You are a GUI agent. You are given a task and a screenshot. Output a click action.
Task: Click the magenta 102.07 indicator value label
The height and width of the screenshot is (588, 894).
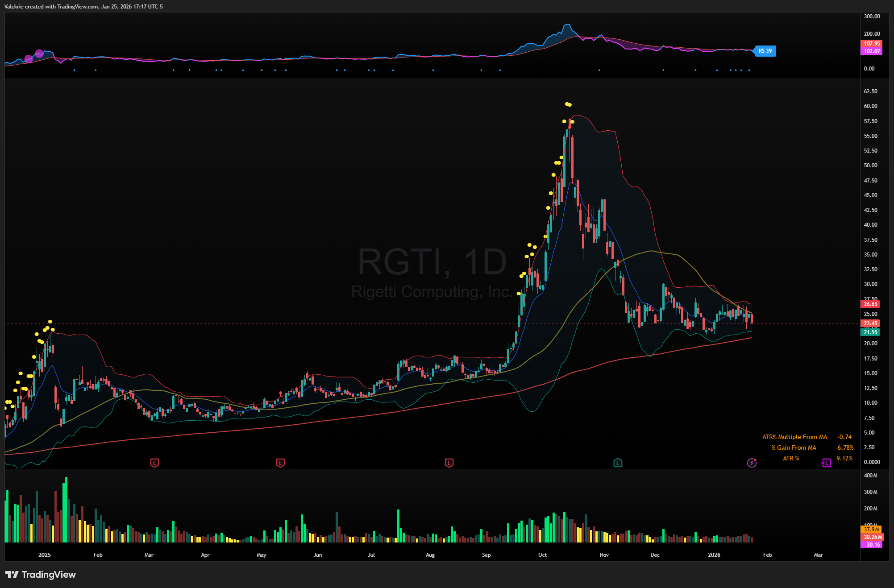point(871,51)
